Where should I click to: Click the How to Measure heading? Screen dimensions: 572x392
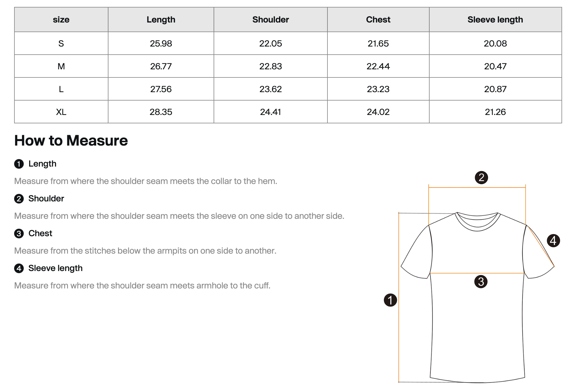71,140
